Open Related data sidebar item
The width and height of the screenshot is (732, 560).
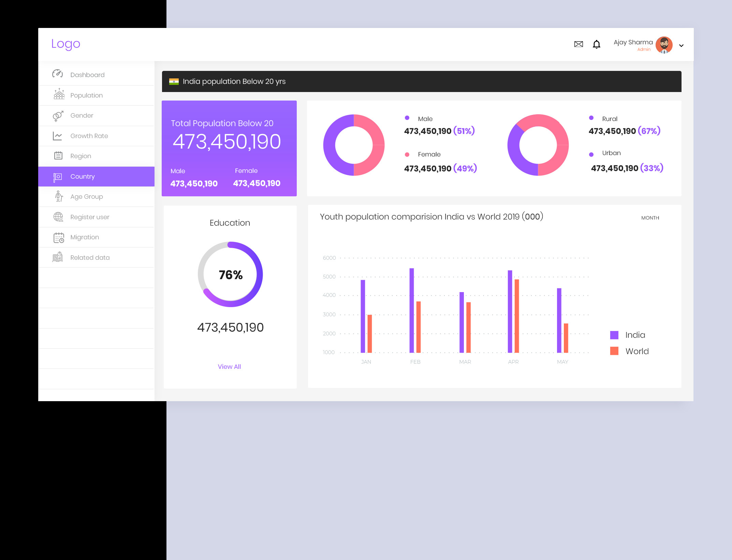pyautogui.click(x=90, y=258)
